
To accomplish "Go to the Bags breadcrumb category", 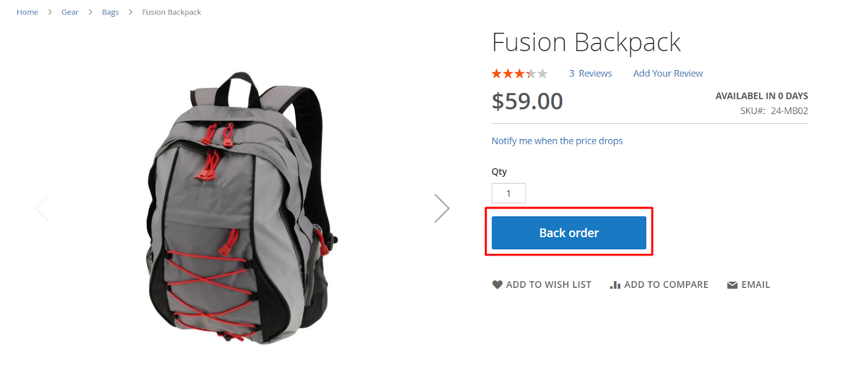I will coord(110,12).
